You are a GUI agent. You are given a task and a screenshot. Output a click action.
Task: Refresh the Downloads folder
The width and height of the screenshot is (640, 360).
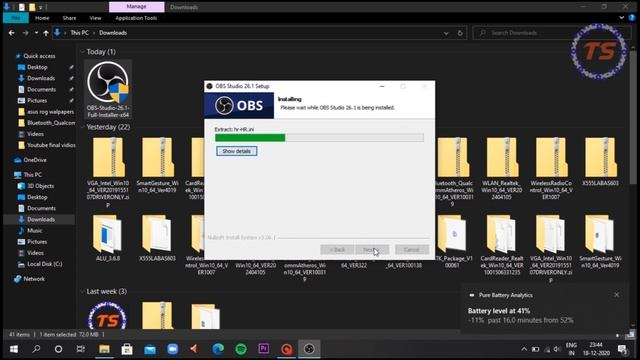pyautogui.click(x=460, y=33)
